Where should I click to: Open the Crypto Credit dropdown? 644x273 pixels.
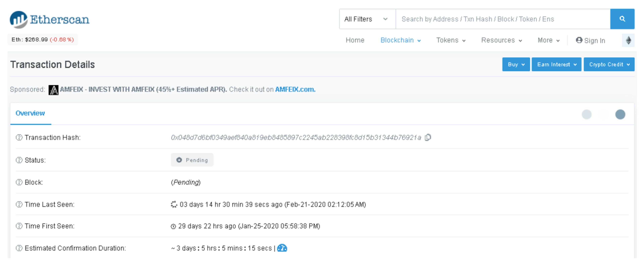tap(609, 65)
